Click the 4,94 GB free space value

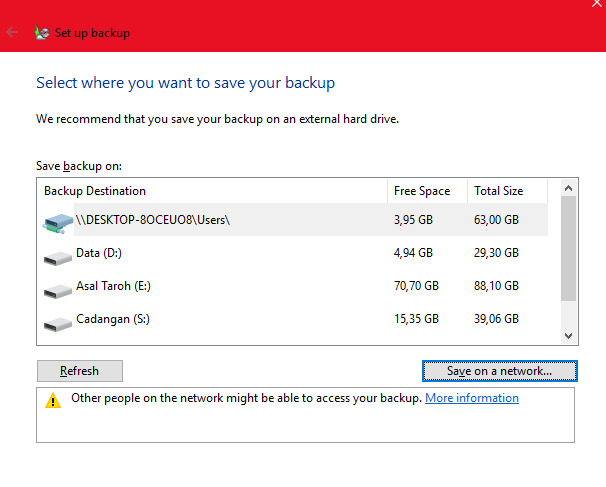(x=413, y=253)
